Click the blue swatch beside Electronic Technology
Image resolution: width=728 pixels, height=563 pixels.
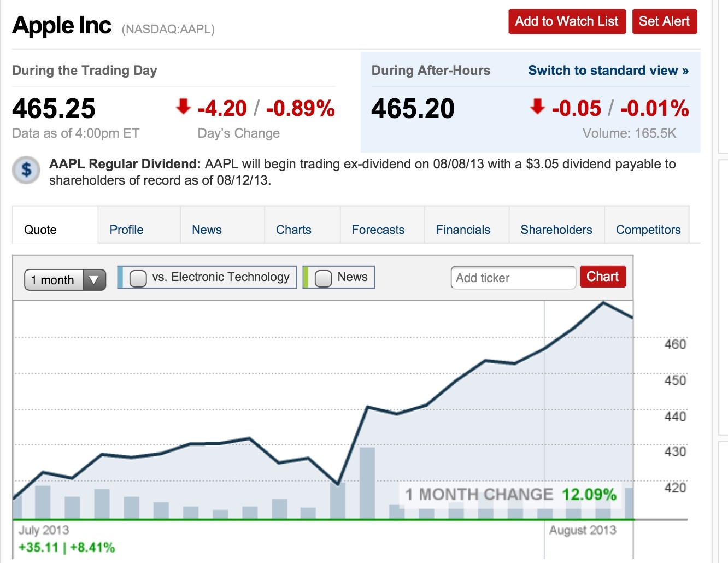[120, 277]
